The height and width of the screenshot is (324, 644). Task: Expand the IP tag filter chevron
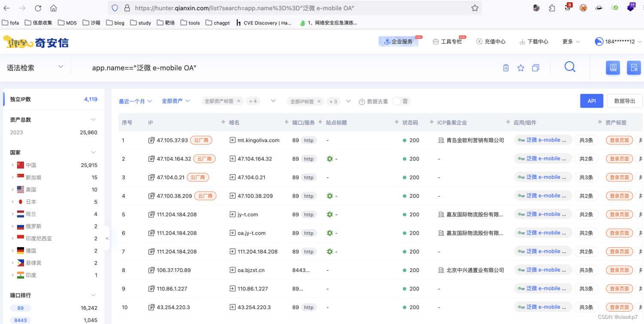tap(348, 101)
